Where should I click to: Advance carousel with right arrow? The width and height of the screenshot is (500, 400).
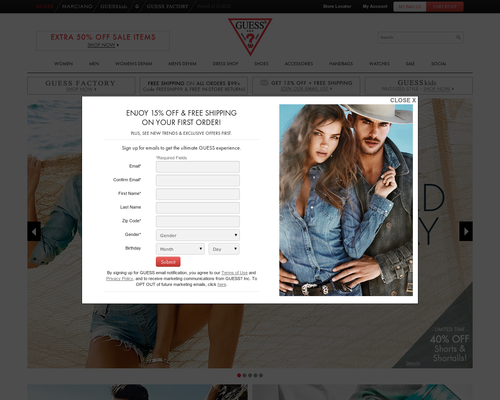(x=466, y=231)
